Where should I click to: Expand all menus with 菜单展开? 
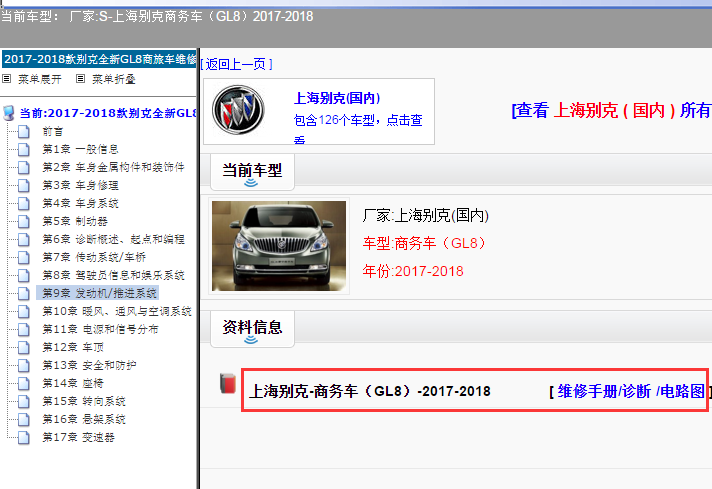(x=40, y=79)
